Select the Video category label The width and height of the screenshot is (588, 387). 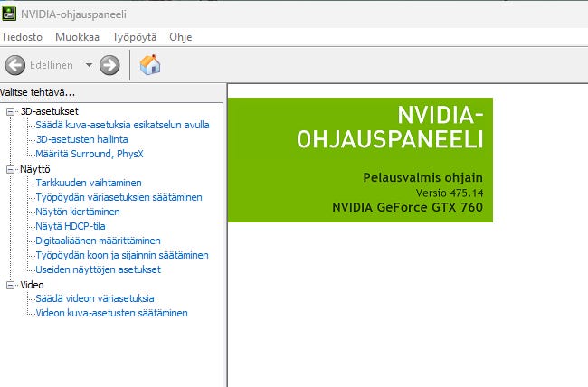(x=32, y=285)
